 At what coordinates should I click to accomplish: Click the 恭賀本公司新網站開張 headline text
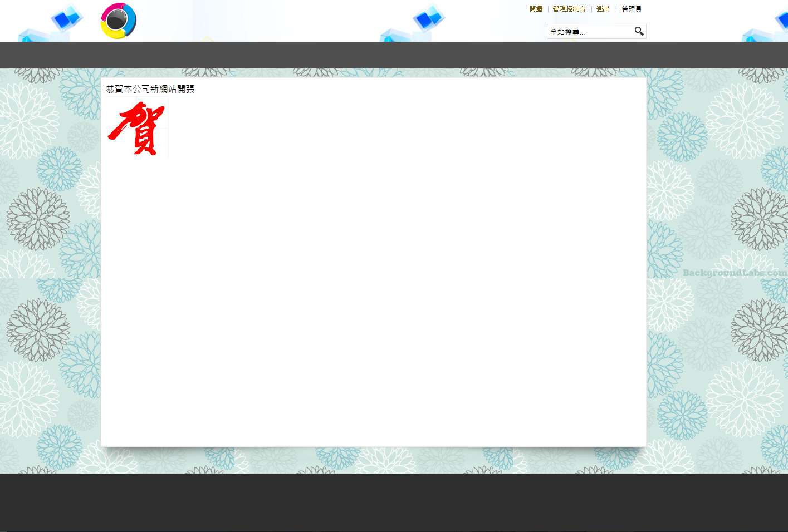(150, 89)
